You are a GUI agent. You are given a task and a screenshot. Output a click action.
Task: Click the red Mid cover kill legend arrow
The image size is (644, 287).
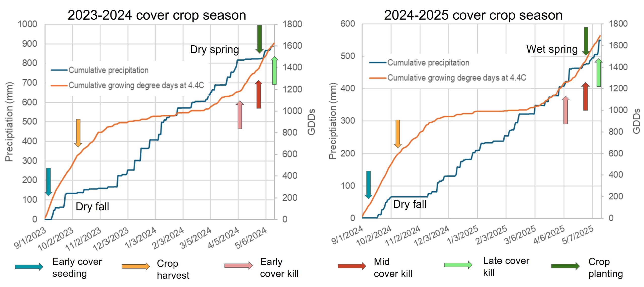click(352, 266)
